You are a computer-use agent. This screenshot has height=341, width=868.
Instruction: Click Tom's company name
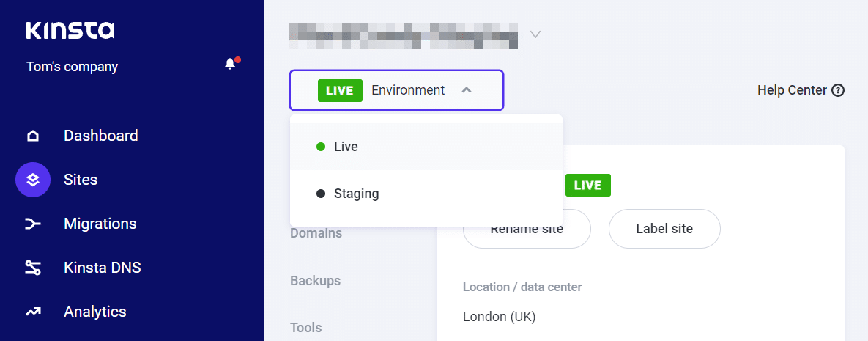click(x=72, y=67)
